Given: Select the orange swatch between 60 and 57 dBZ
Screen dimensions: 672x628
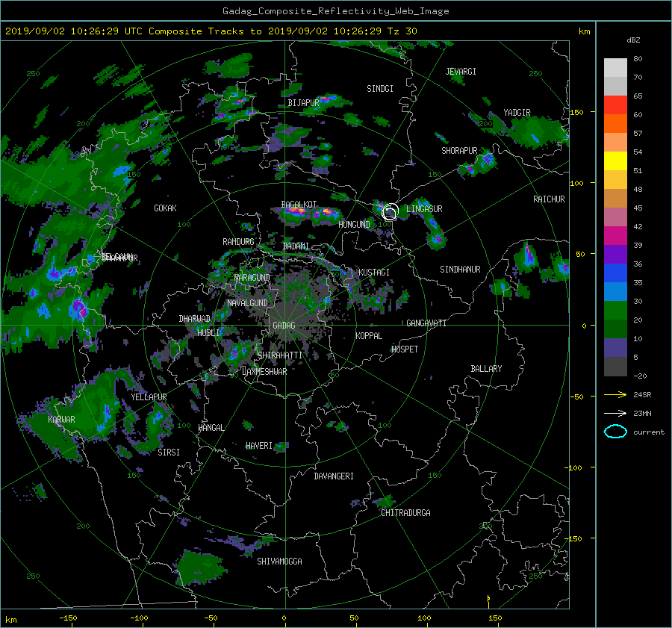Looking at the screenshot, I should pyautogui.click(x=615, y=124).
